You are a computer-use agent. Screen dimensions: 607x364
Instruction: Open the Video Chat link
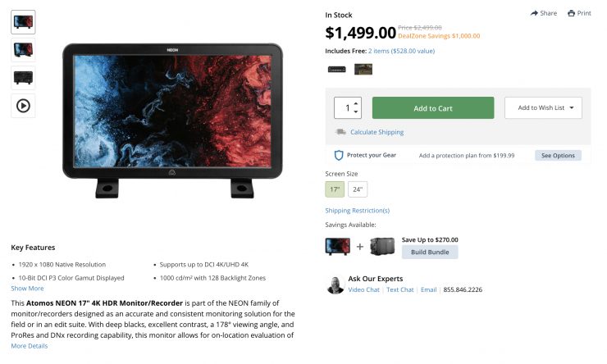pos(363,289)
